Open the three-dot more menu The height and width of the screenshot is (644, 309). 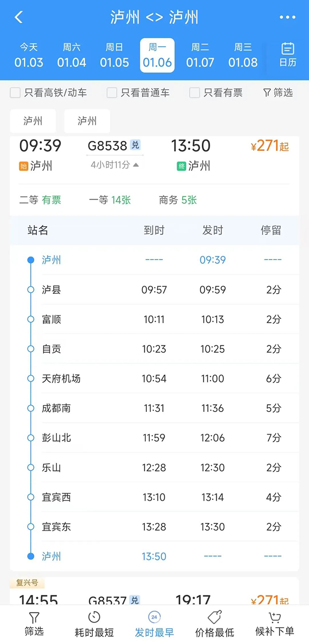tap(287, 17)
